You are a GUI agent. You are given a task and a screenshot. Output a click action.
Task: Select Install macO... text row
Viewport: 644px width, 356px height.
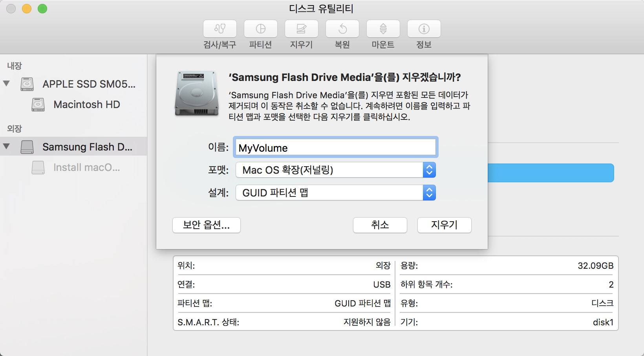87,167
